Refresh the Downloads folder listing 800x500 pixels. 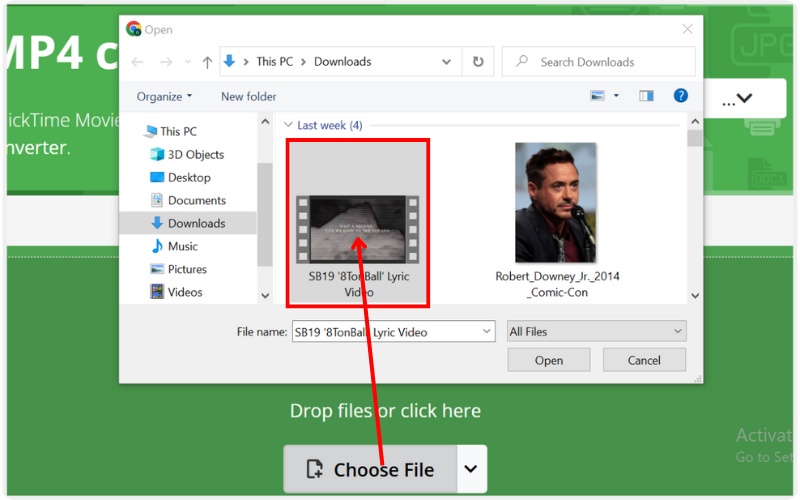click(x=478, y=62)
